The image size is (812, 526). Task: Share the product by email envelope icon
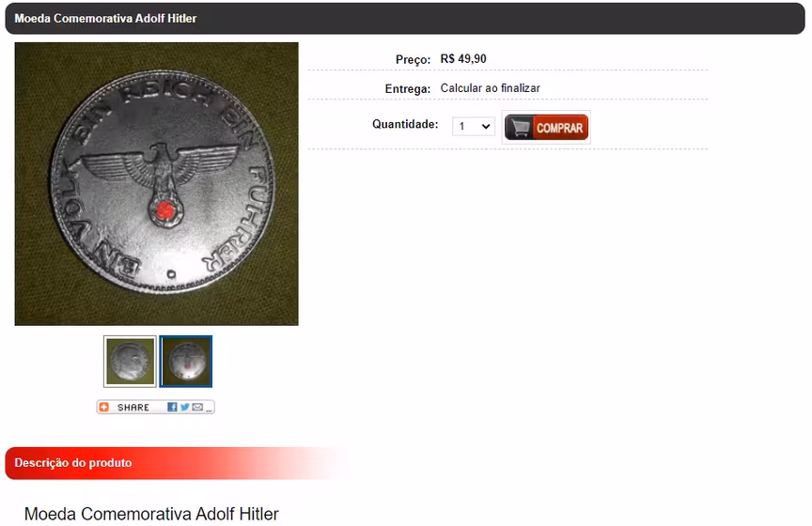pyautogui.click(x=197, y=408)
